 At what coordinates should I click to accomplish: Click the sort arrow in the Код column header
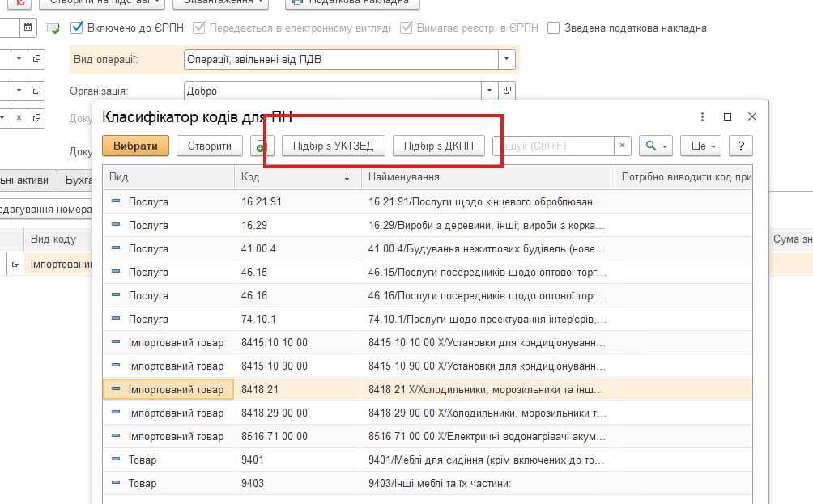pyautogui.click(x=347, y=177)
